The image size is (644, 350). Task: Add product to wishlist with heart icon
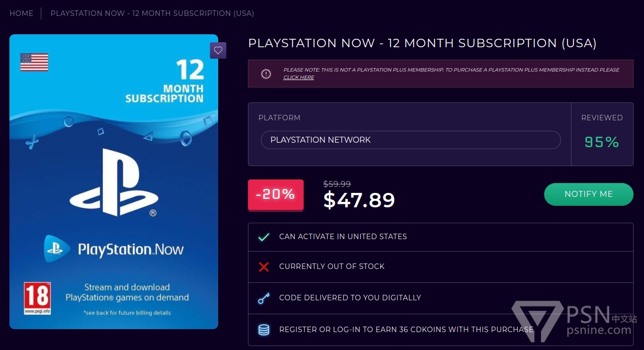pyautogui.click(x=218, y=50)
